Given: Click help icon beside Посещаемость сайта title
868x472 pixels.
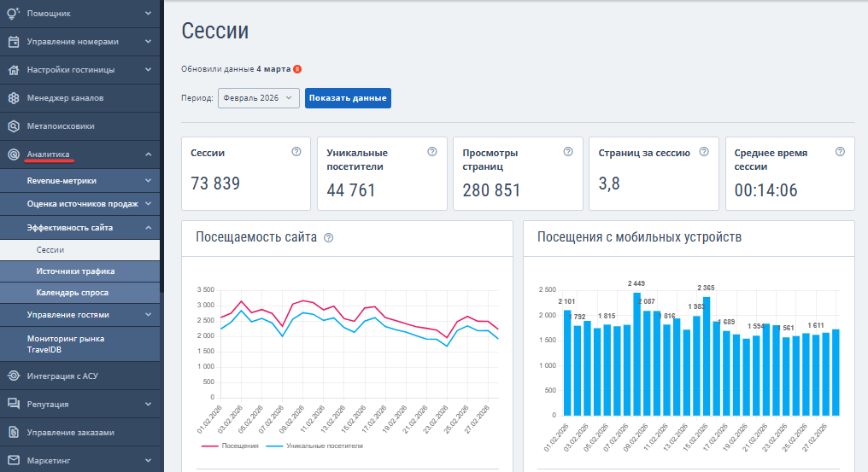Looking at the screenshot, I should 328,238.
